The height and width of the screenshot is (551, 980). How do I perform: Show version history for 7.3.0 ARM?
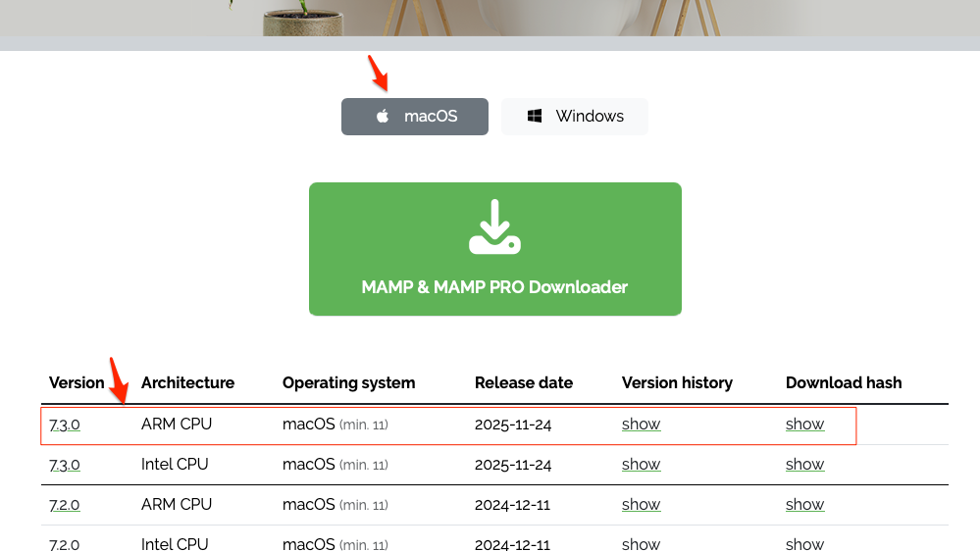641,425
